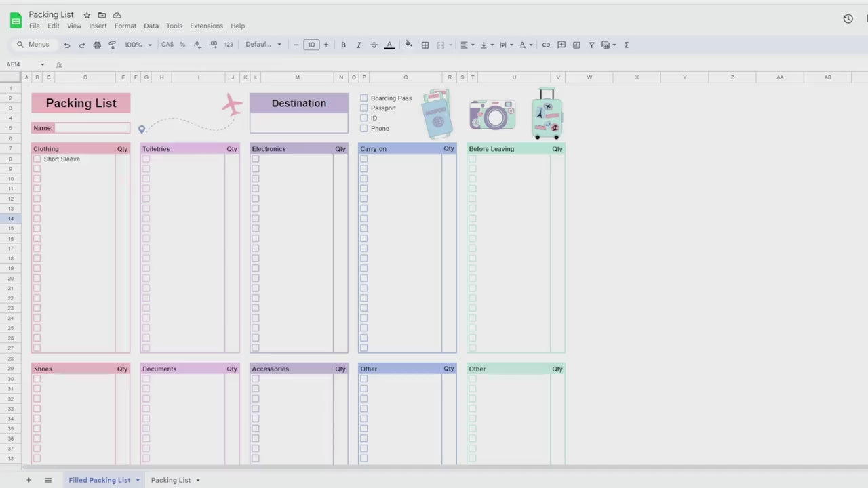The width and height of the screenshot is (868, 488).
Task: Check the Phone checkbox
Action: tap(364, 128)
